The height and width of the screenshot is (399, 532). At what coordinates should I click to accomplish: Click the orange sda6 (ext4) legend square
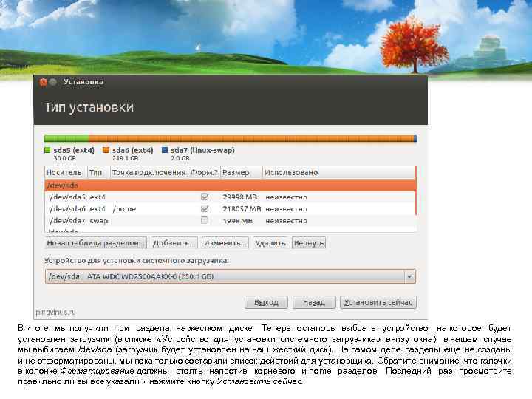tap(106, 150)
